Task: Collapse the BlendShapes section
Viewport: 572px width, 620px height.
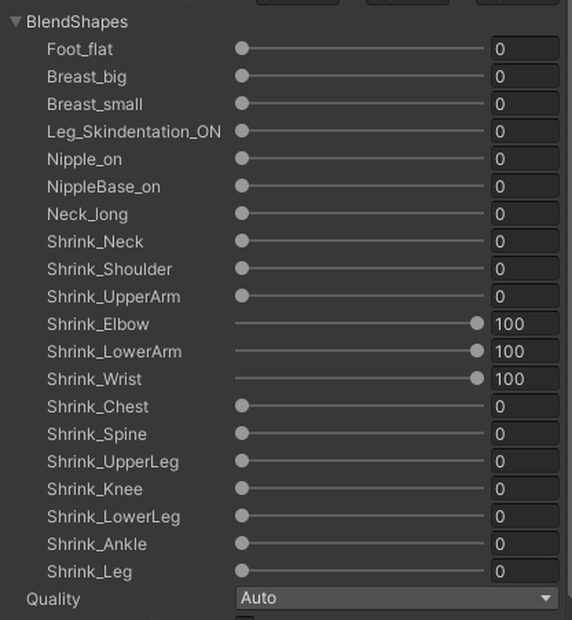Action: click(x=15, y=22)
